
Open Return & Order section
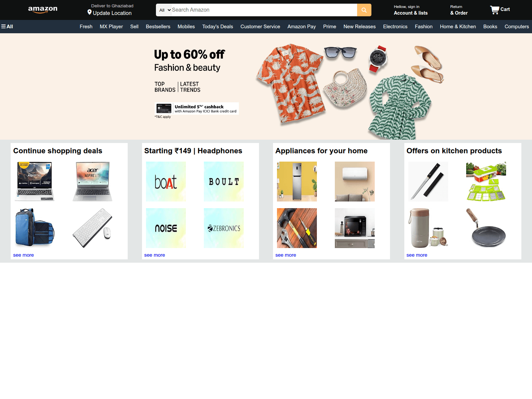(x=459, y=10)
